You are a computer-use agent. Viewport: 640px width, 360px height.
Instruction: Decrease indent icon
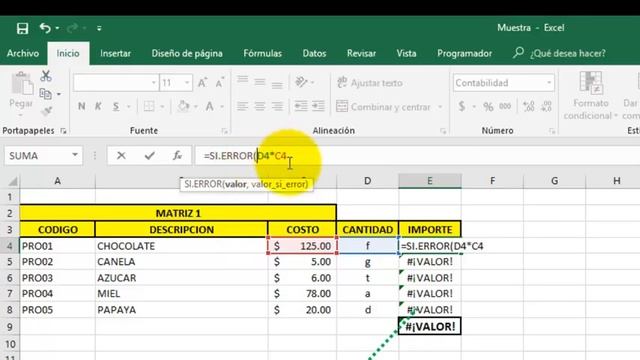pyautogui.click(x=301, y=107)
